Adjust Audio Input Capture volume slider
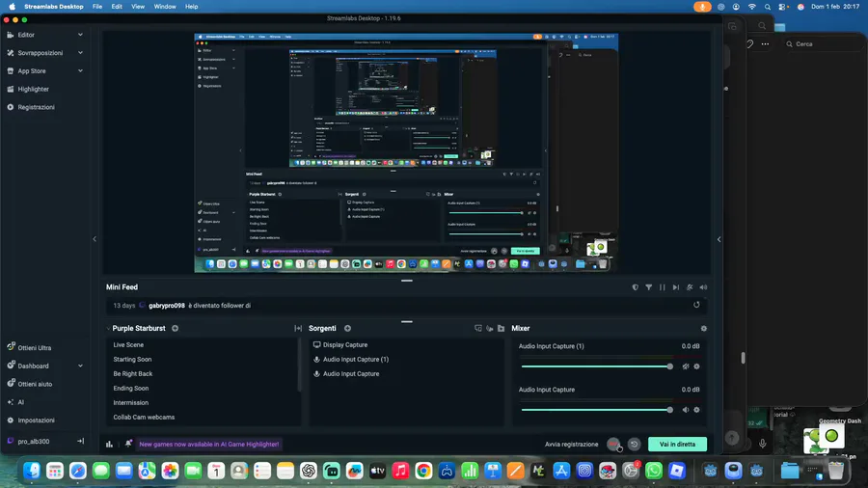 [597, 410]
